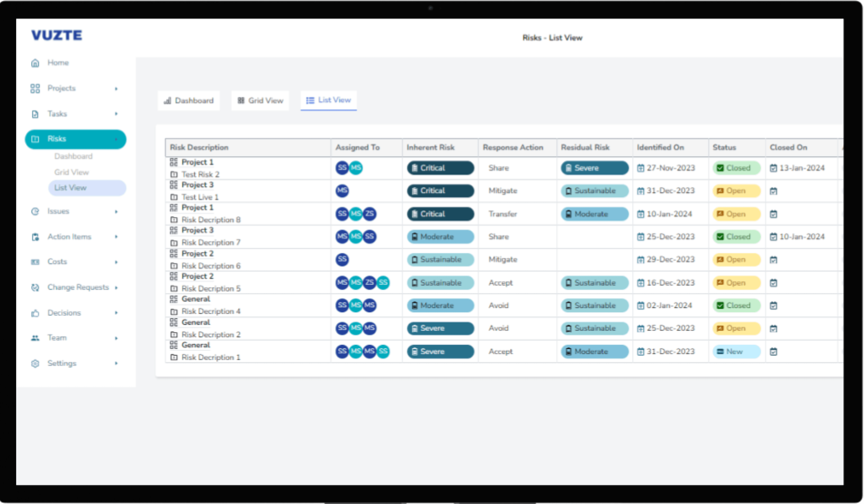Expand the Costs menu arrow

click(x=116, y=262)
